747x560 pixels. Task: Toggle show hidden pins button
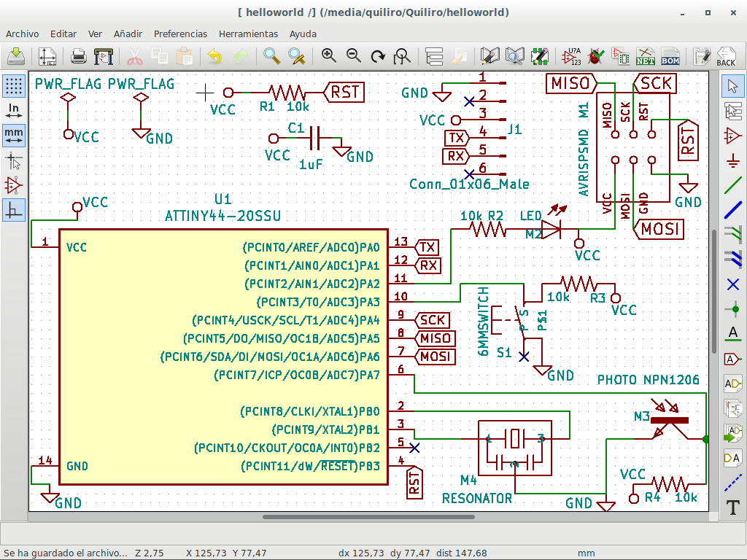click(x=13, y=184)
